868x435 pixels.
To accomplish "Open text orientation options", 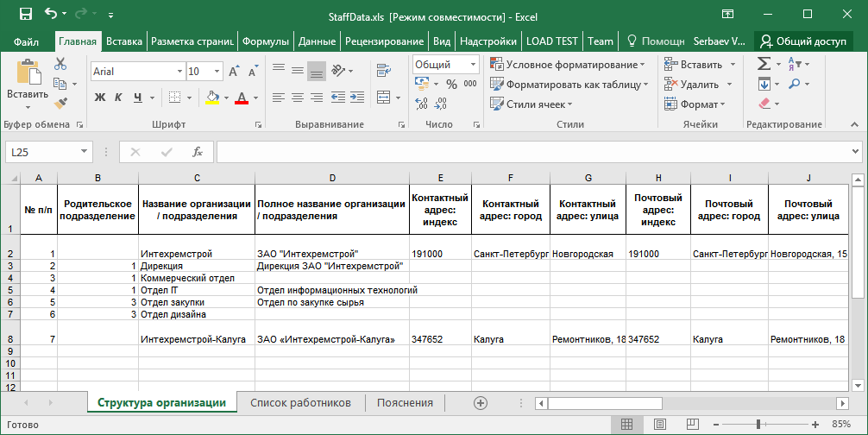I will pyautogui.click(x=337, y=70).
